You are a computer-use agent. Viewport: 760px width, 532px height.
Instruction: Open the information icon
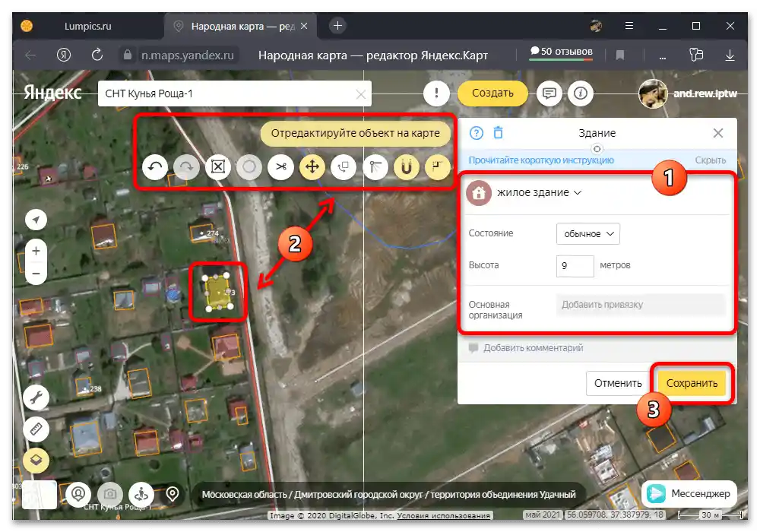(581, 93)
